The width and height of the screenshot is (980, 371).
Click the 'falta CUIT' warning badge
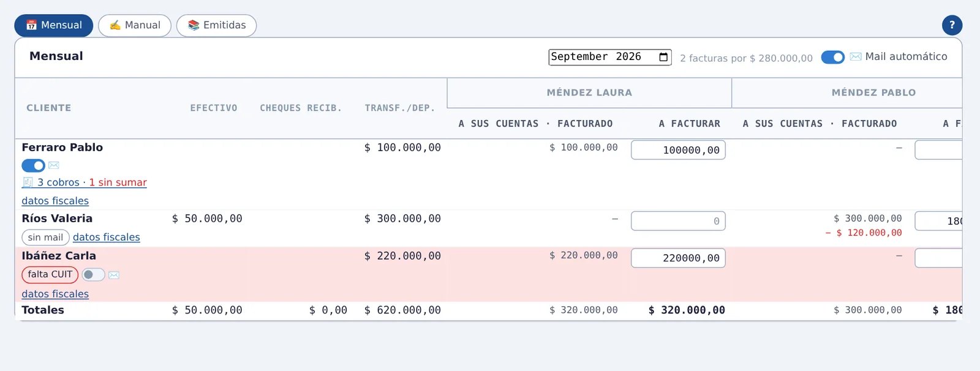coord(50,275)
